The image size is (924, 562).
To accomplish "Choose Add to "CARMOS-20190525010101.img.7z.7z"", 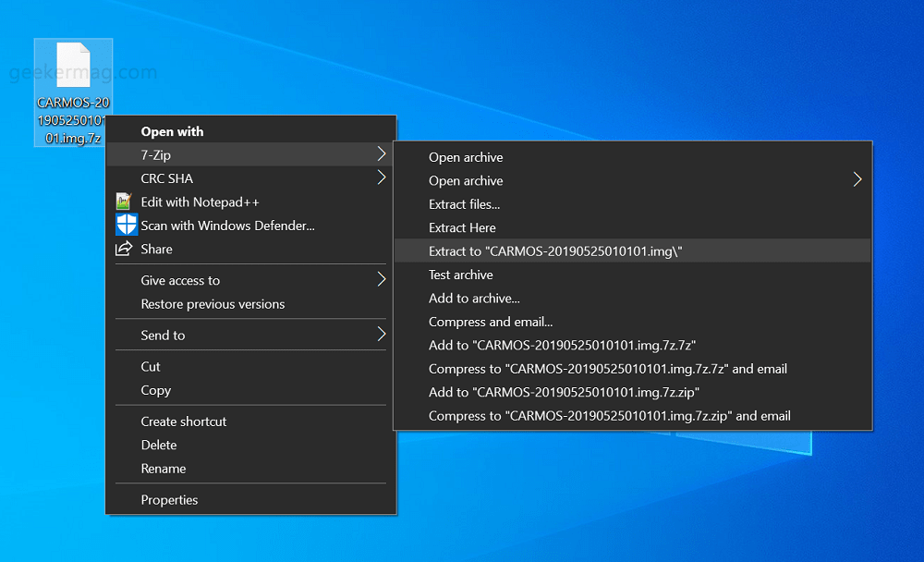I will pyautogui.click(x=633, y=345).
